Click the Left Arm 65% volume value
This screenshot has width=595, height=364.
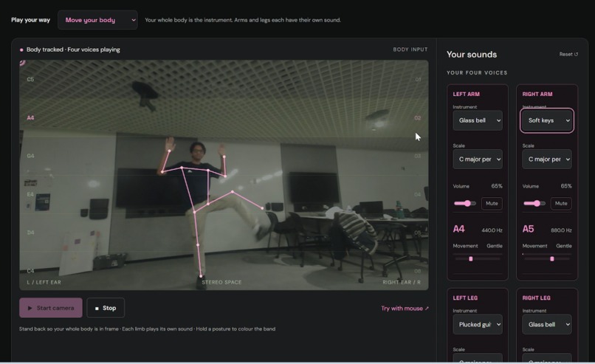pos(497,186)
